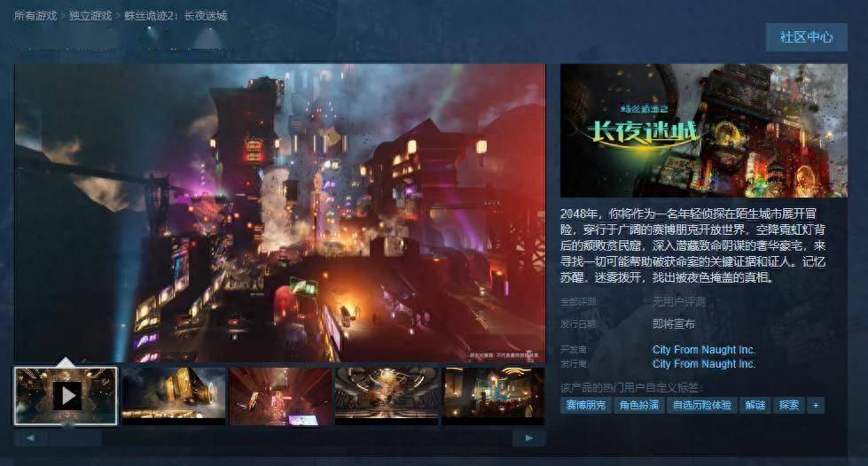868x466 pixels.
Task: Select the 解谜 tag
Action: pos(755,405)
